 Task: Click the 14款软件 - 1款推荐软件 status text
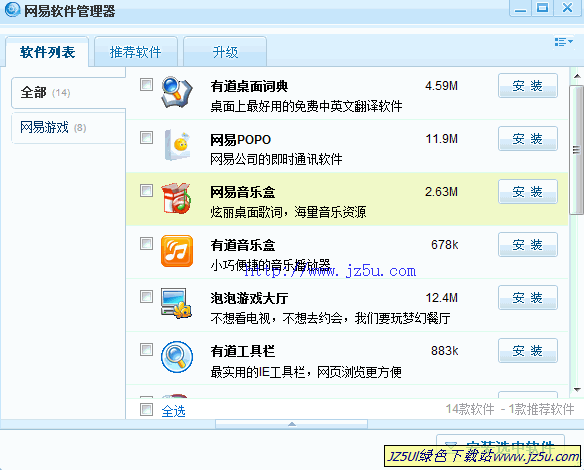pyautogui.click(x=510, y=409)
